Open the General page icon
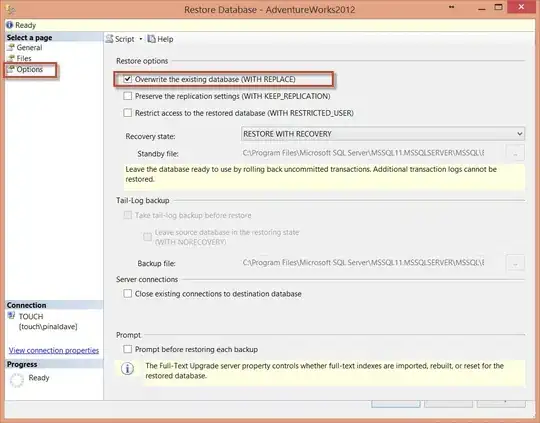Image resolution: width=540 pixels, height=423 pixels. (11, 48)
